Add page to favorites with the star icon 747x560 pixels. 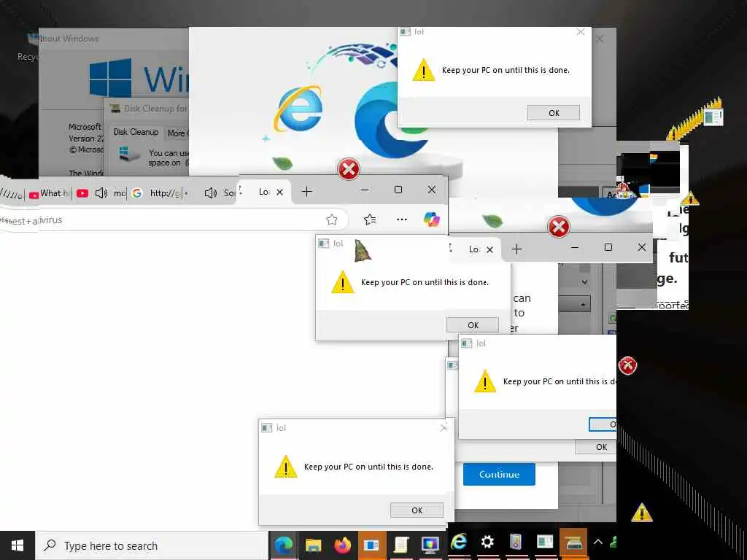pyautogui.click(x=332, y=219)
